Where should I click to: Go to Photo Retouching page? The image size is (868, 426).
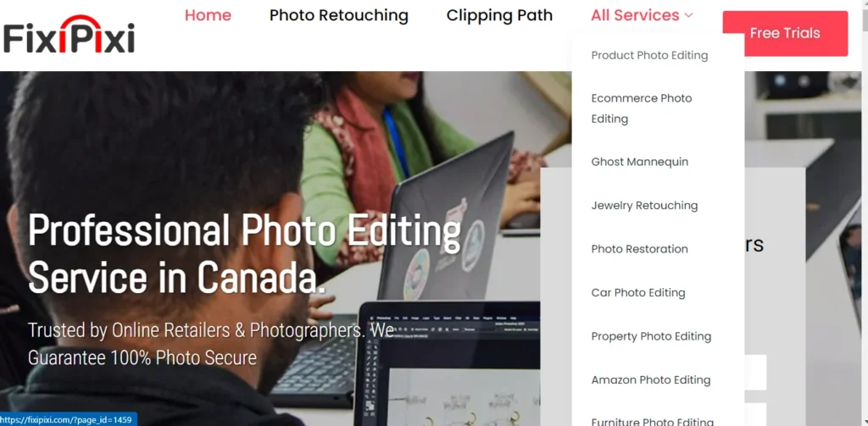[339, 15]
